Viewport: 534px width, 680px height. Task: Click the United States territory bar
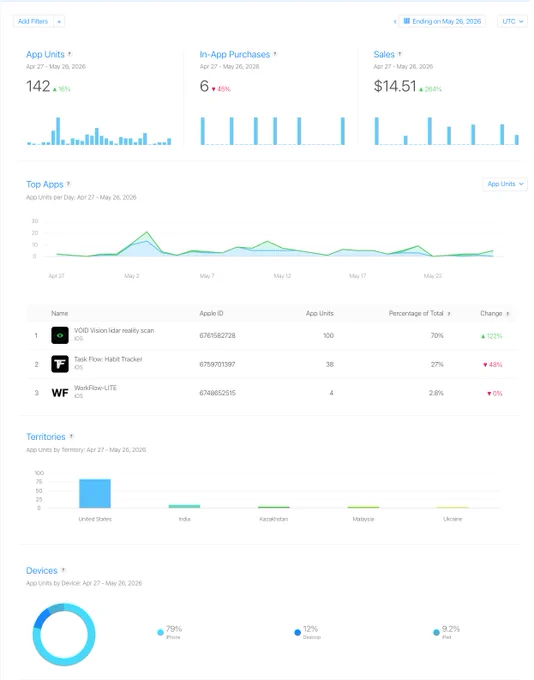(95, 494)
